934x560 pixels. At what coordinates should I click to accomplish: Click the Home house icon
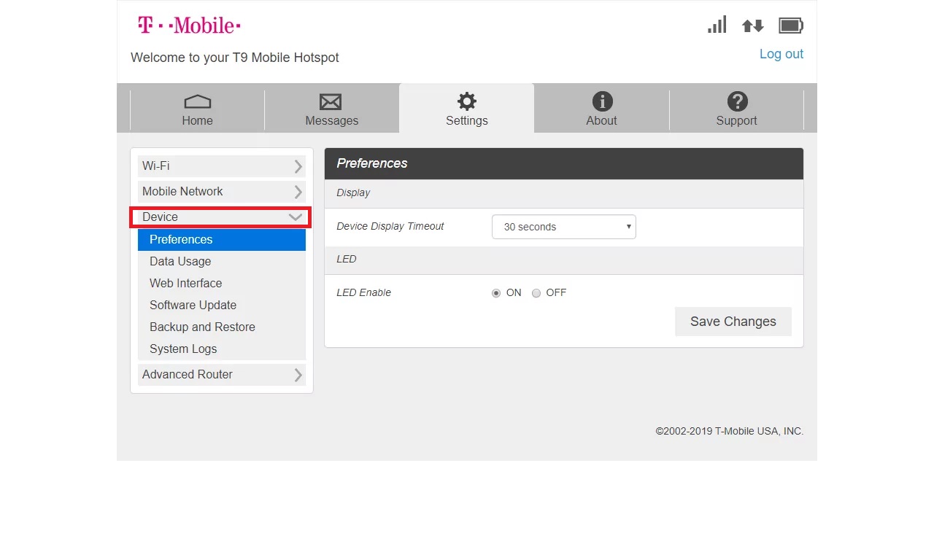197,101
